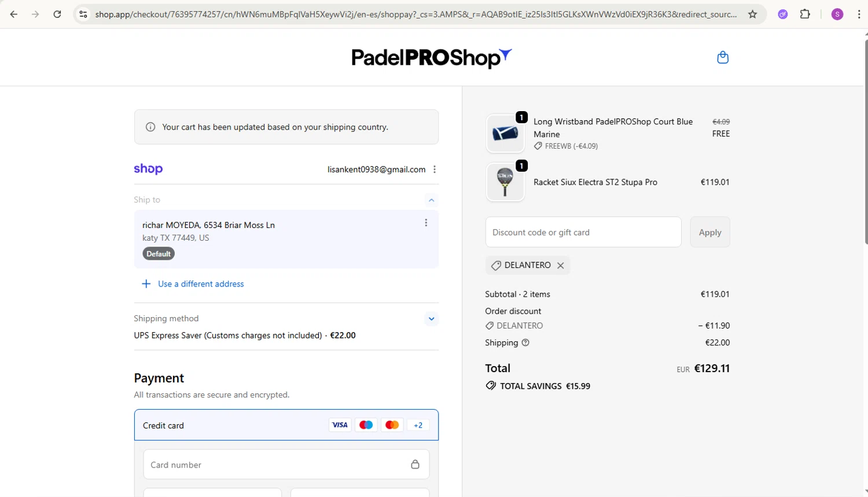The image size is (868, 497).
Task: Focus the Card number field
Action: pos(286,465)
